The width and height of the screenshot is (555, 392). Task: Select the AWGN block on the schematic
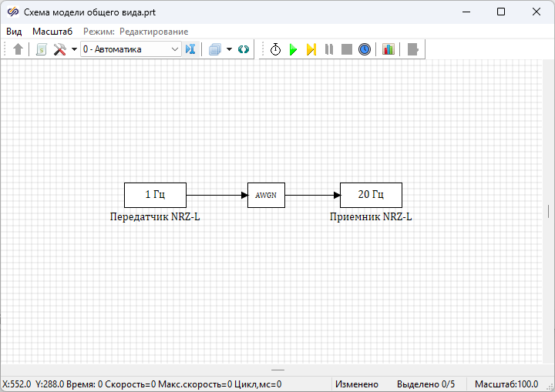point(266,195)
